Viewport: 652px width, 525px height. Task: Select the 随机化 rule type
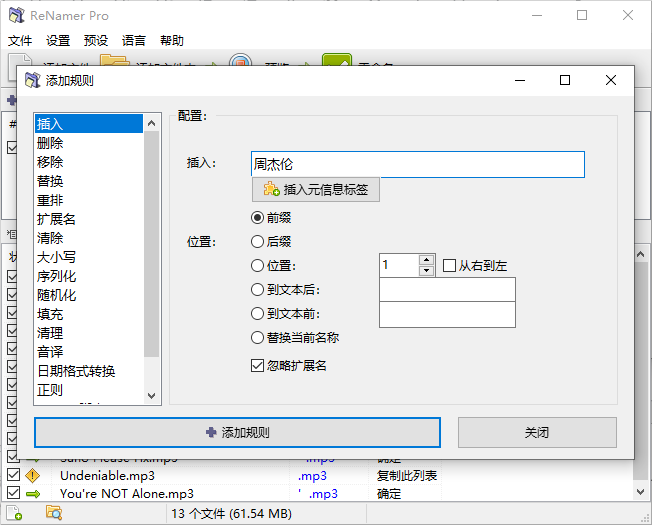[x=89, y=295]
